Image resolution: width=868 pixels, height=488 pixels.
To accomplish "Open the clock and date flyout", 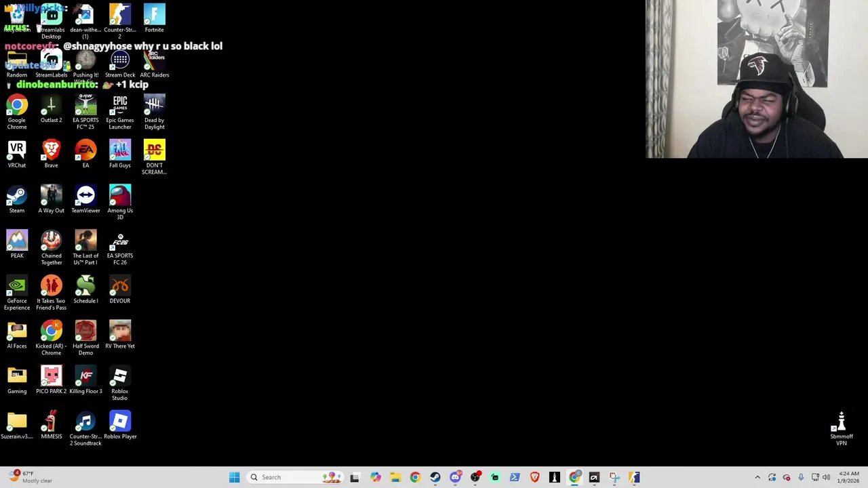I will (x=849, y=477).
